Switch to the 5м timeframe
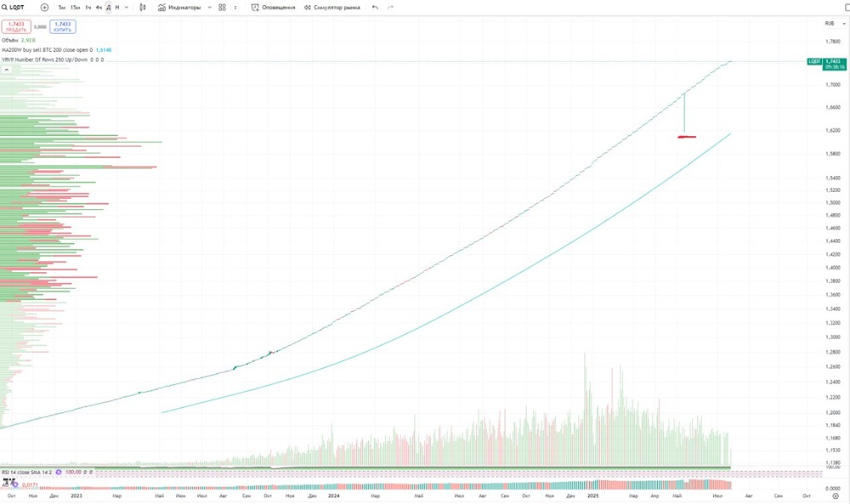Viewport: 850px width, 504px height. 62,8
